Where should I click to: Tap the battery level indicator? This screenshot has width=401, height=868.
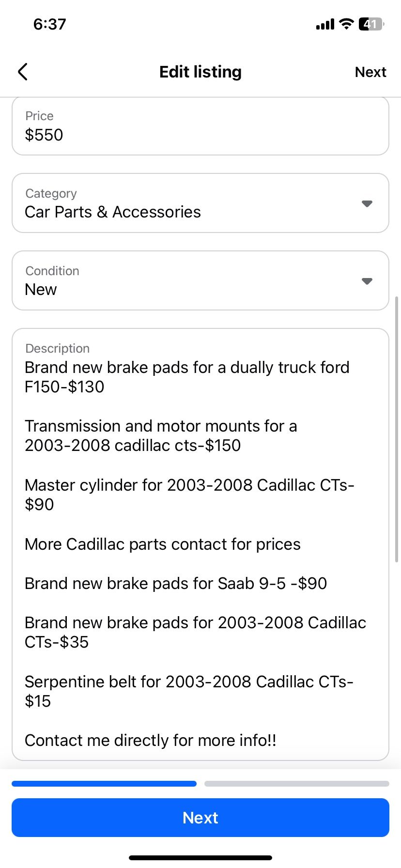click(x=371, y=24)
